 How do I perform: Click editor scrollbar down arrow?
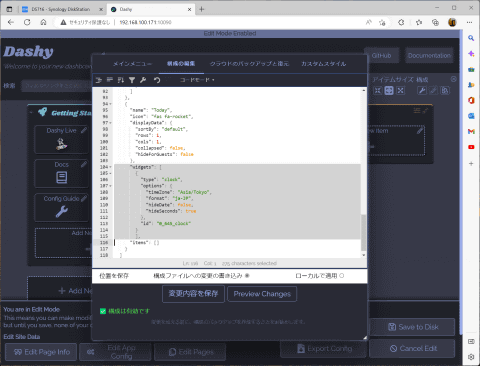click(364, 255)
